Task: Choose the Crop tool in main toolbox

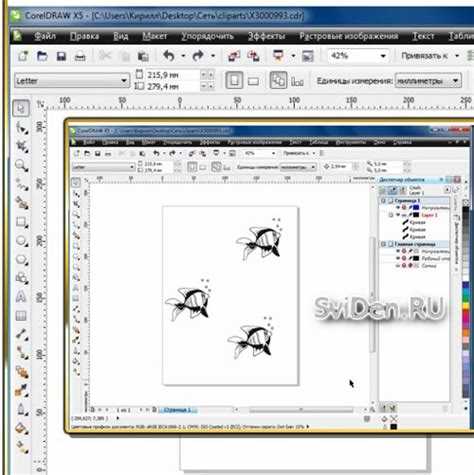Action: [22, 146]
